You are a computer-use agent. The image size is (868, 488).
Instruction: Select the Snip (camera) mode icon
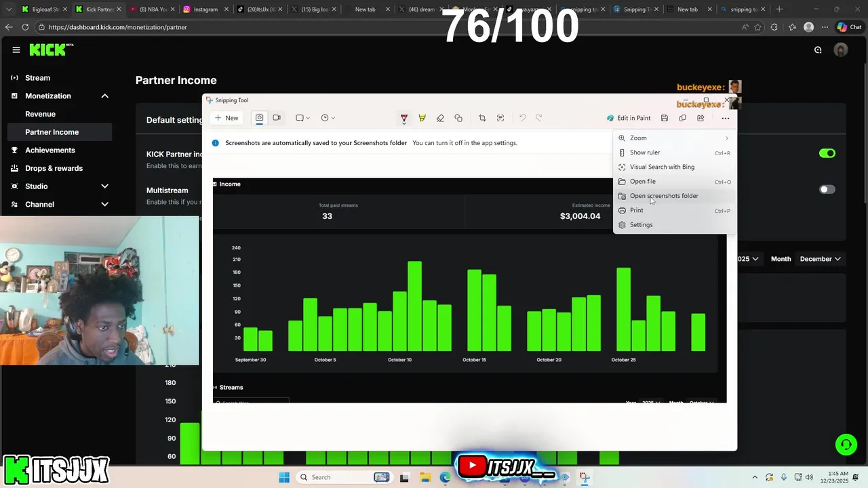(259, 118)
